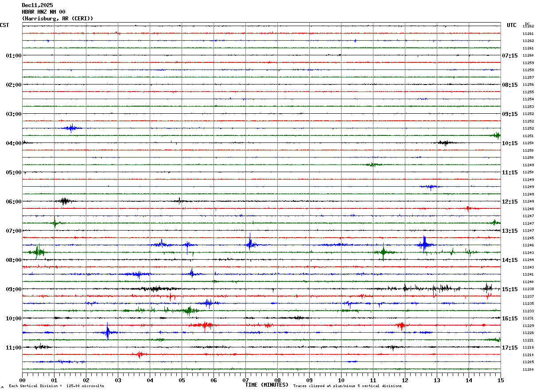Click the DC value 11245
Image resolution: width=536 pixels, height=392 pixels.
point(528,238)
